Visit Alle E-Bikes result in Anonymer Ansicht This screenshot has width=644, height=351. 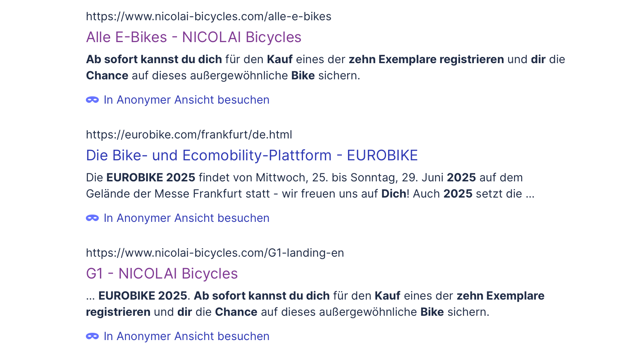click(x=186, y=100)
